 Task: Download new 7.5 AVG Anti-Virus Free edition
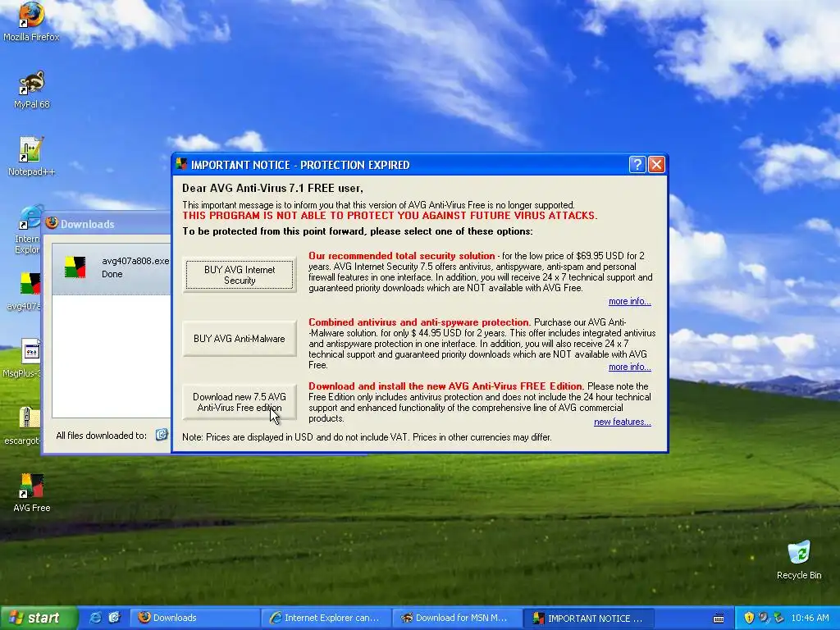240,402
